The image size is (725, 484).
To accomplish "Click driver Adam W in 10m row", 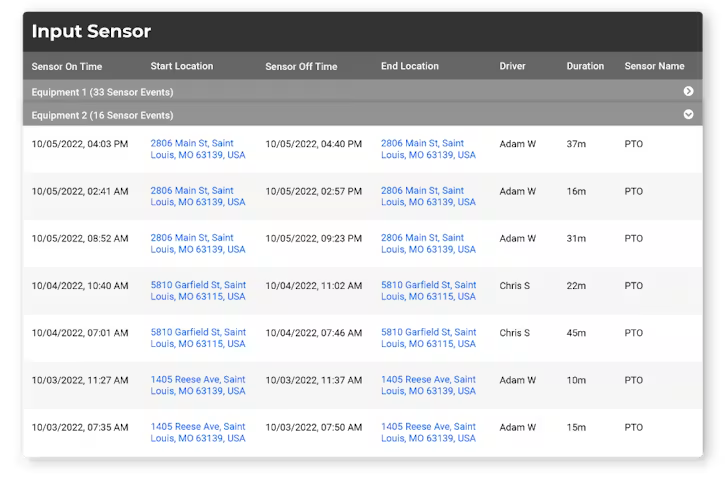I will point(517,380).
